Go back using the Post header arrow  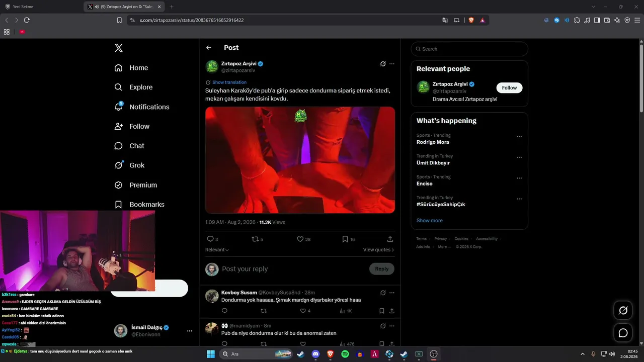(209, 48)
